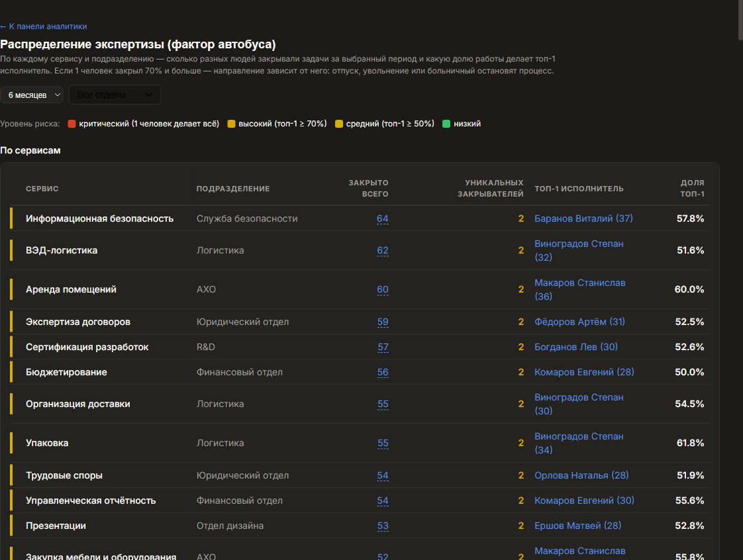Open closed count 53 for Презентации
The image size is (743, 560).
383,526
